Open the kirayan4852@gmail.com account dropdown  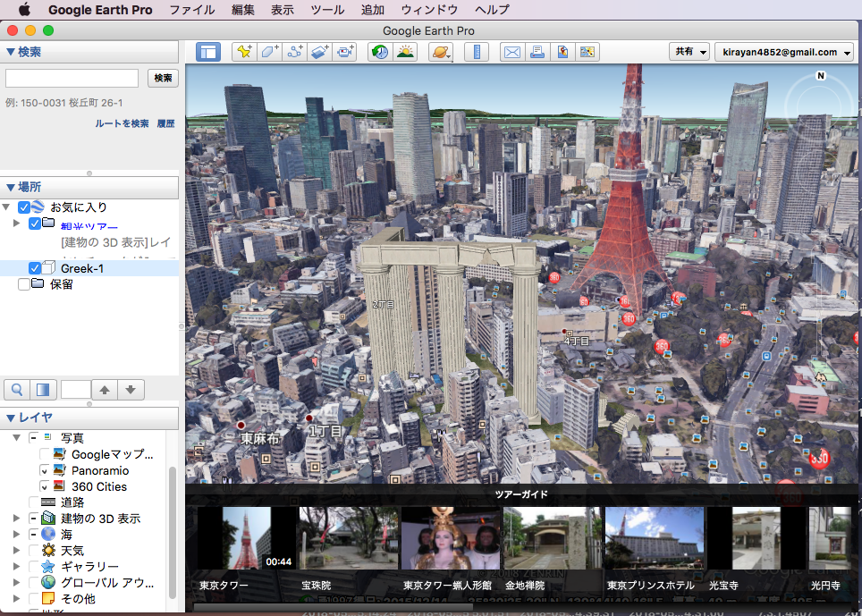click(784, 52)
